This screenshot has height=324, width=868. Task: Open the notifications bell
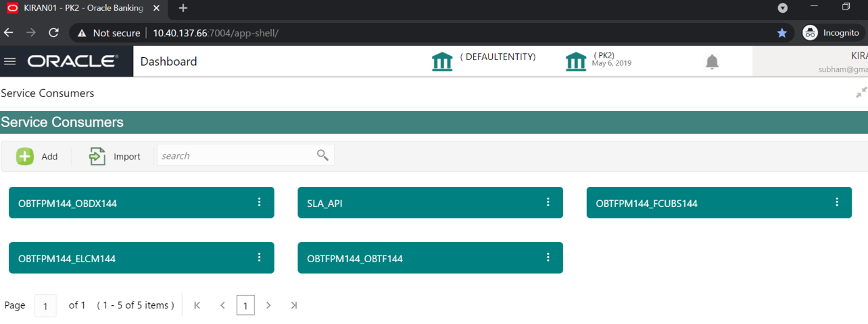pyautogui.click(x=712, y=61)
